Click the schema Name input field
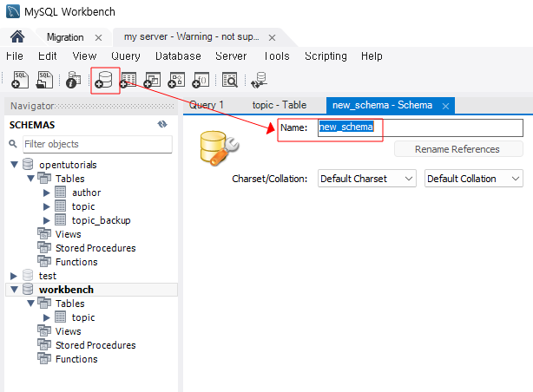This screenshot has height=392, width=533. (420, 127)
